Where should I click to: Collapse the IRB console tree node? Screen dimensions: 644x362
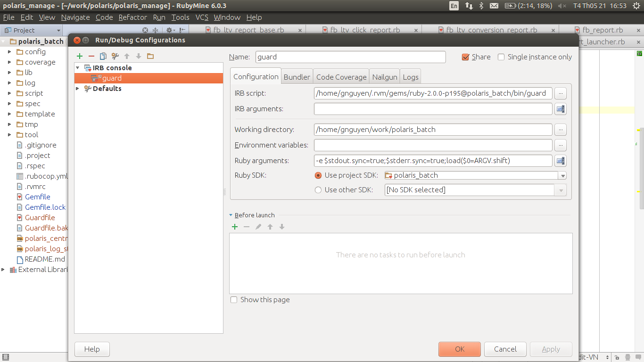(x=78, y=68)
